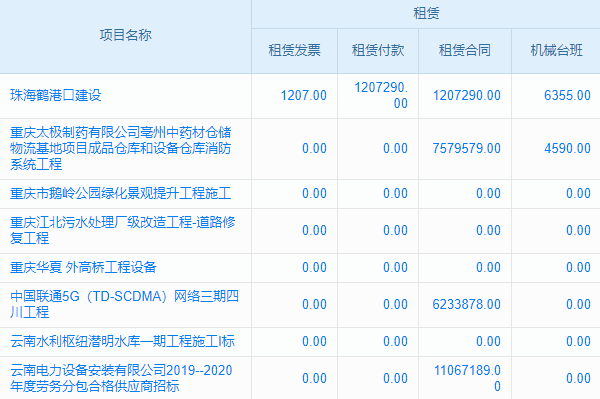Click the 机械台班 column header
Image resolution: width=600 pixels, height=399 pixels.
(556, 50)
